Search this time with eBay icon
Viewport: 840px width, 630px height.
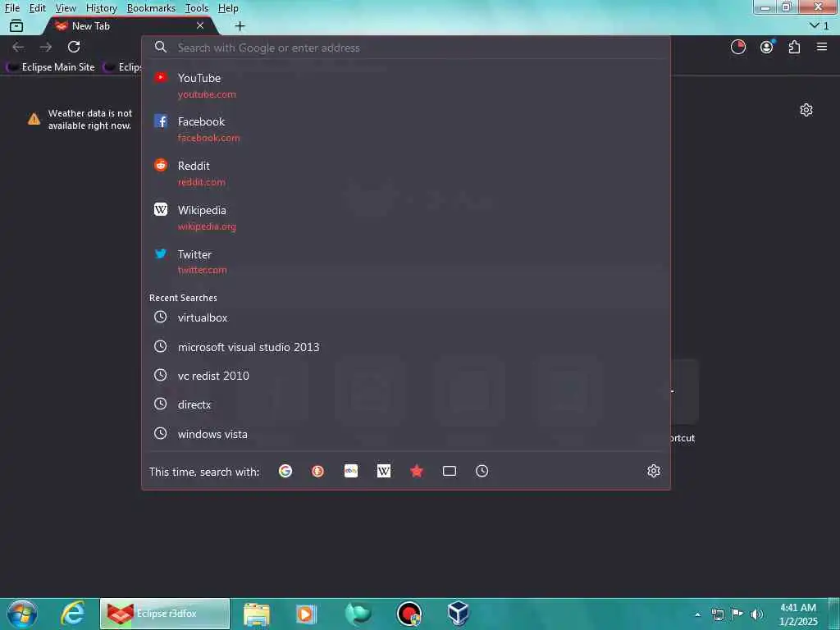[x=351, y=471]
